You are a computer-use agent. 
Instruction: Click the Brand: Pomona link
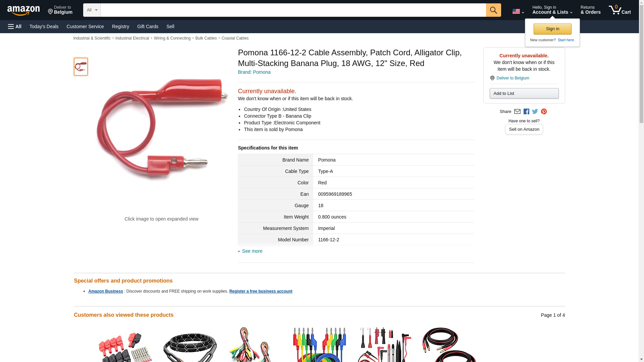[x=254, y=72]
